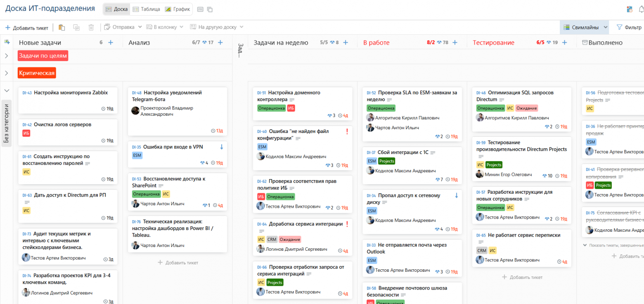Expand the Критическая swimlane
Image resolution: width=644 pixels, height=304 pixels.
(x=7, y=73)
